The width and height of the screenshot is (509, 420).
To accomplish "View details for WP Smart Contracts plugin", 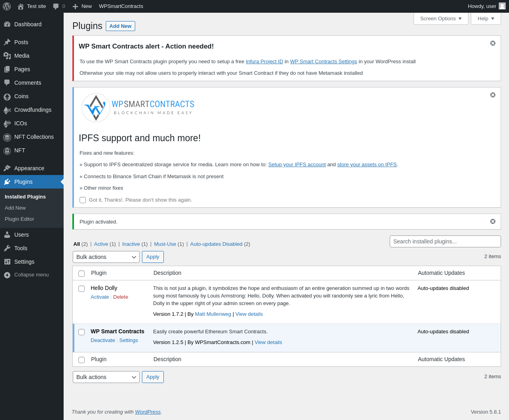I will click(268, 342).
